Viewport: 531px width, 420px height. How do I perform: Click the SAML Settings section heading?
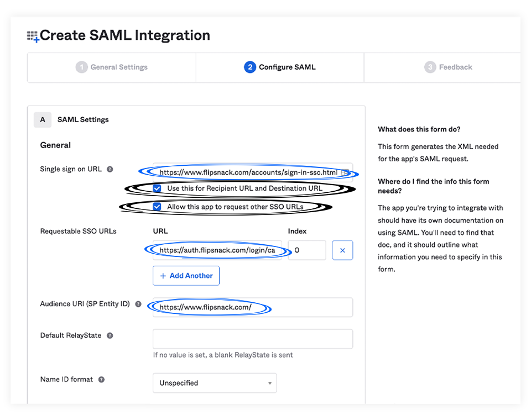click(83, 120)
